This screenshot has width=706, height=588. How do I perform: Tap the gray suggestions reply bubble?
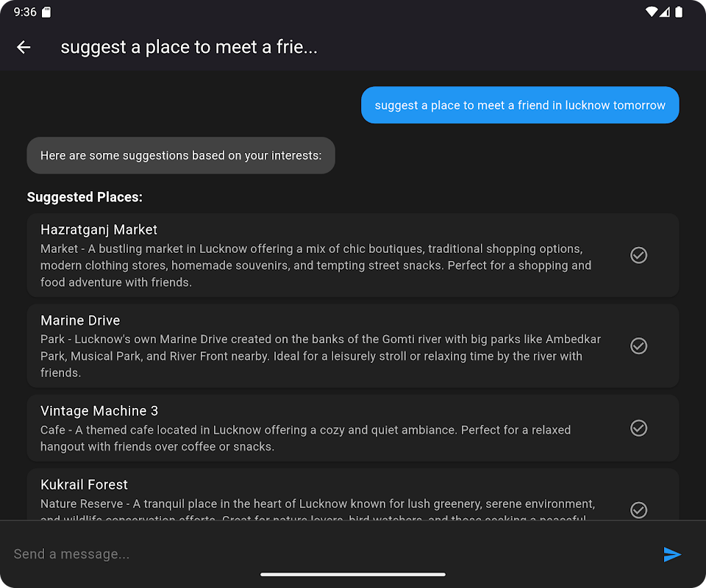pos(181,156)
